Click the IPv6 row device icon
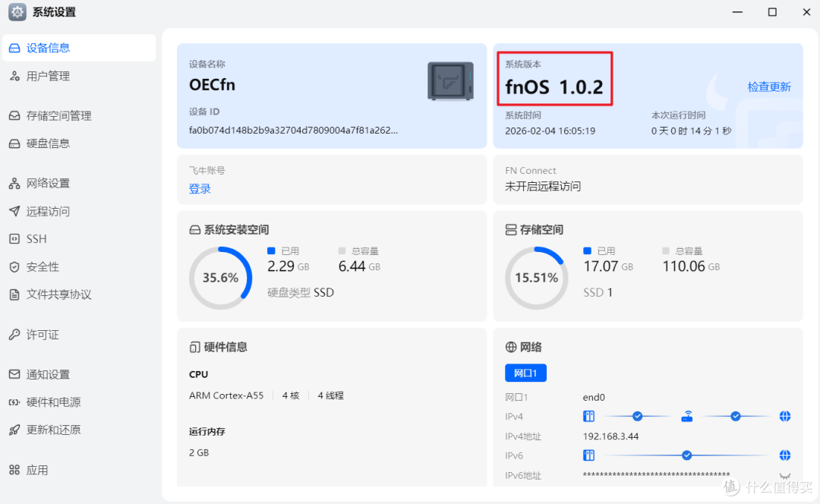The width and height of the screenshot is (820, 504). [589, 455]
